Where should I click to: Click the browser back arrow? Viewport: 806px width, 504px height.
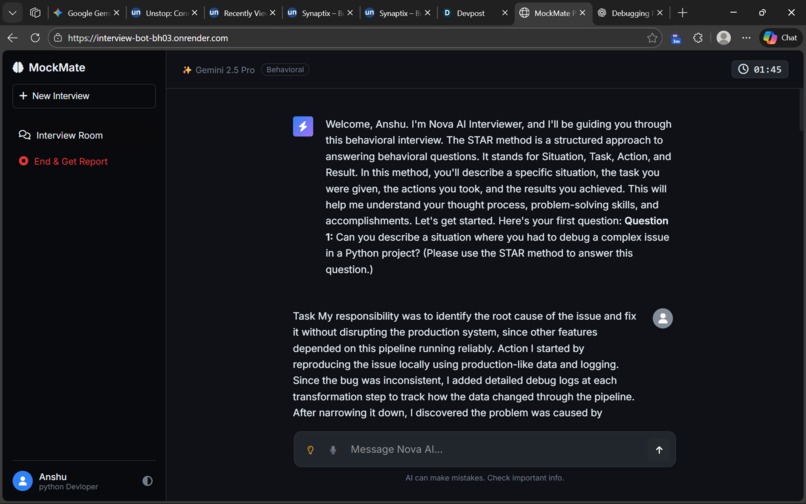point(12,38)
